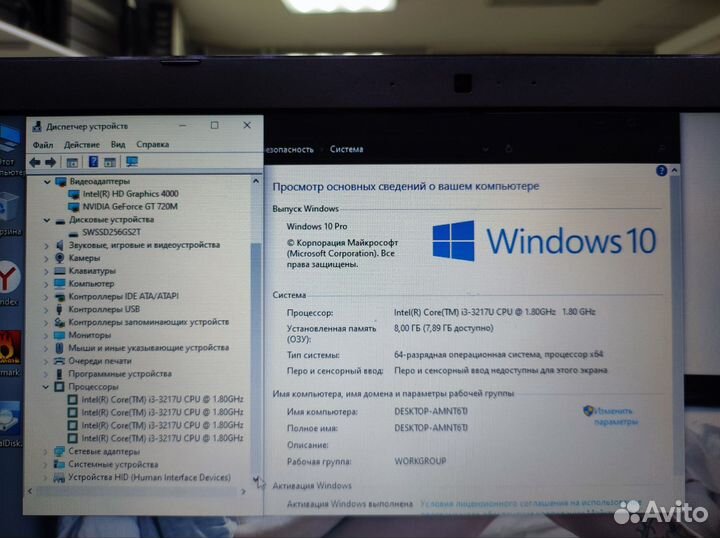Expand Звуковые, игровые и видеоустройства
This screenshot has width=720, height=538.
point(46,246)
